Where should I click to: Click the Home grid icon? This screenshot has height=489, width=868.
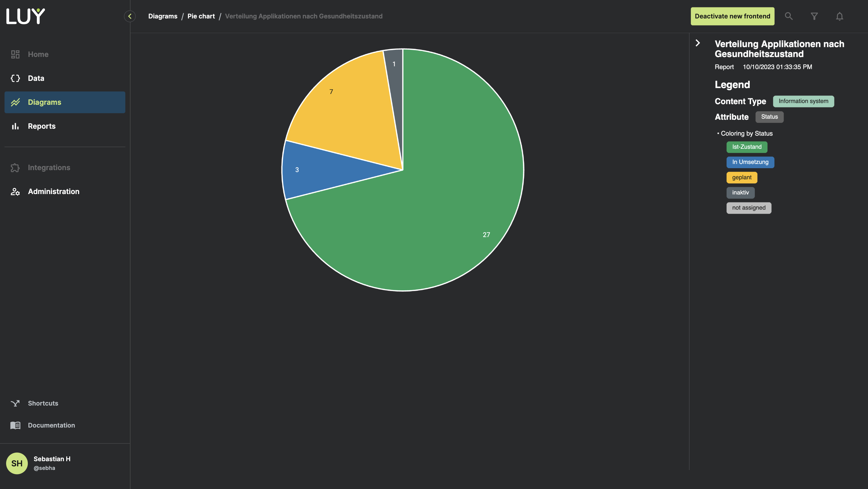[x=15, y=54]
